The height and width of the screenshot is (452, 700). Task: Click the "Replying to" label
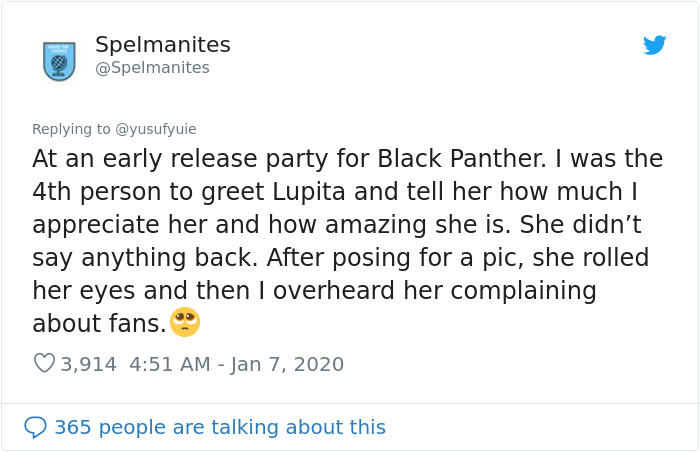click(72, 129)
